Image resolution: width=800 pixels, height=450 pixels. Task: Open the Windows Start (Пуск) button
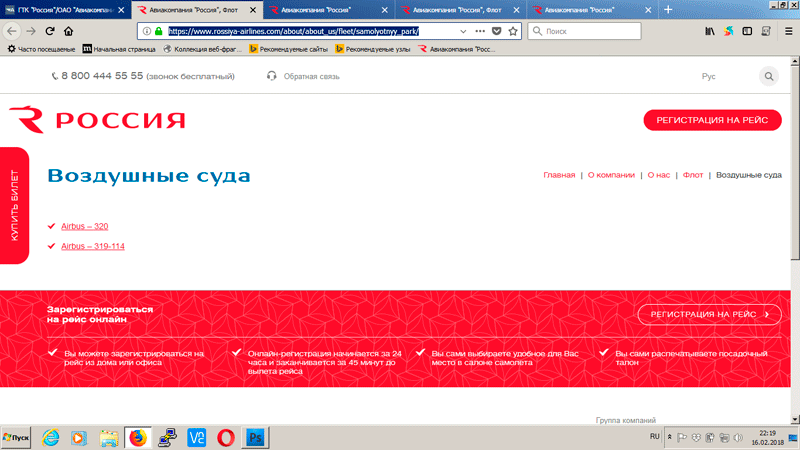(16, 438)
